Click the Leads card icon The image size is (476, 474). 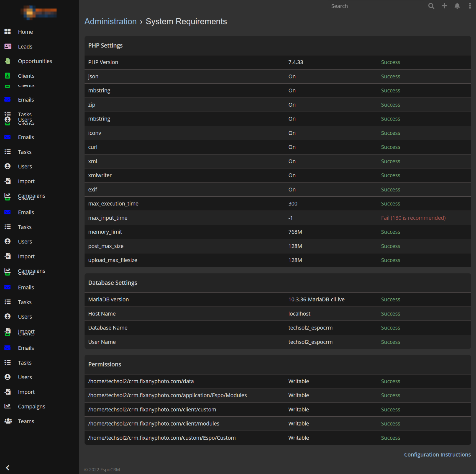point(8,47)
